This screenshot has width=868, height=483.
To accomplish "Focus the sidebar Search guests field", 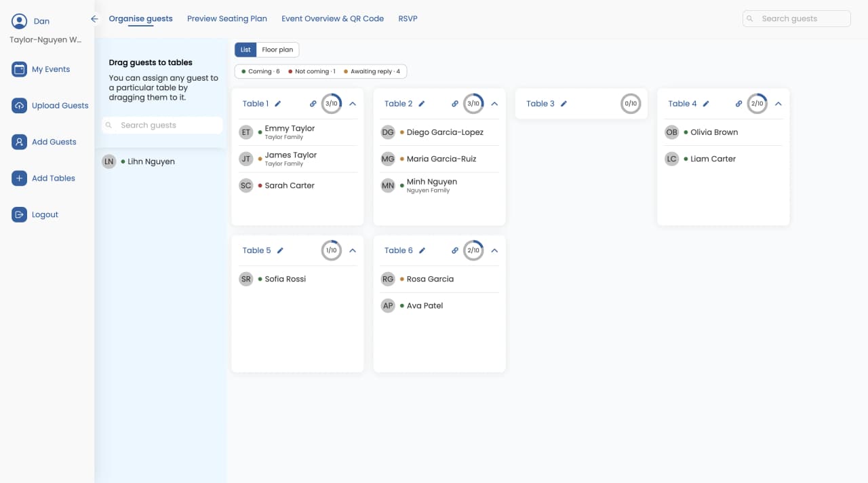I will (162, 125).
